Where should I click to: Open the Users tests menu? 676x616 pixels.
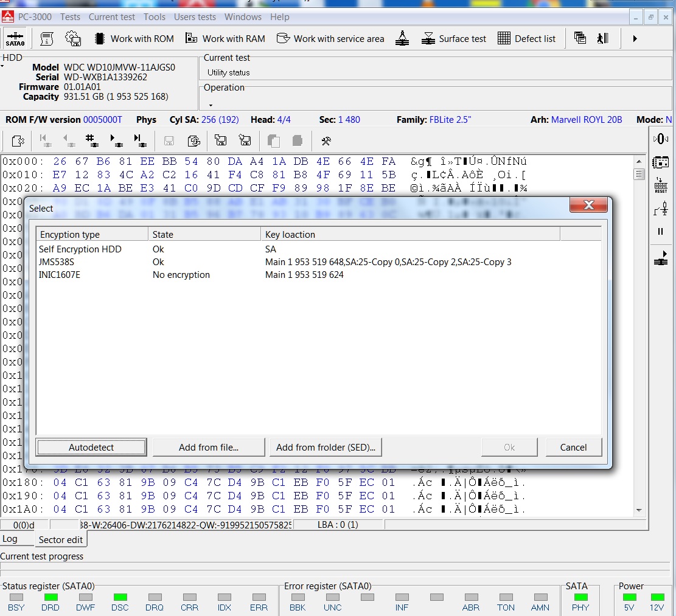coord(195,17)
